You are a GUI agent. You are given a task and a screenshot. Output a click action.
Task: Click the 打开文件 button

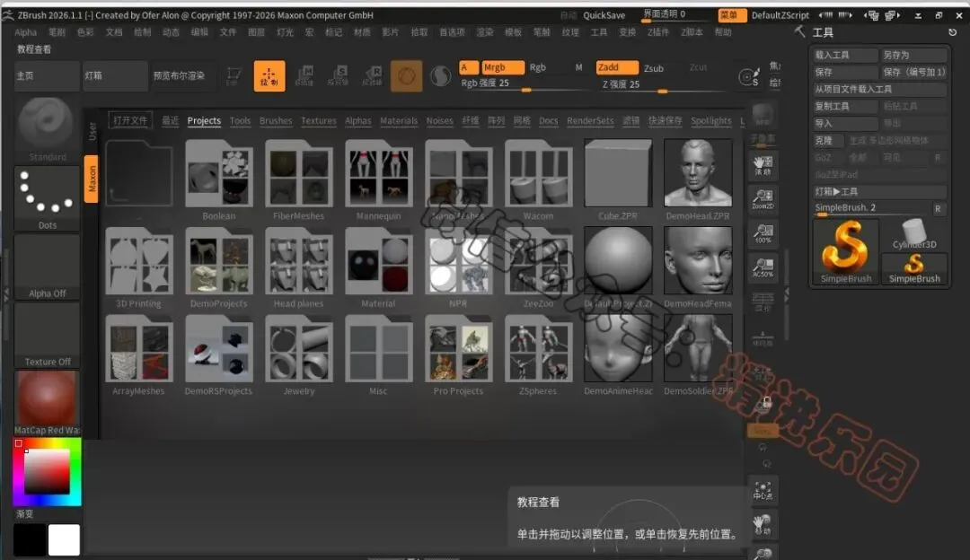(130, 120)
